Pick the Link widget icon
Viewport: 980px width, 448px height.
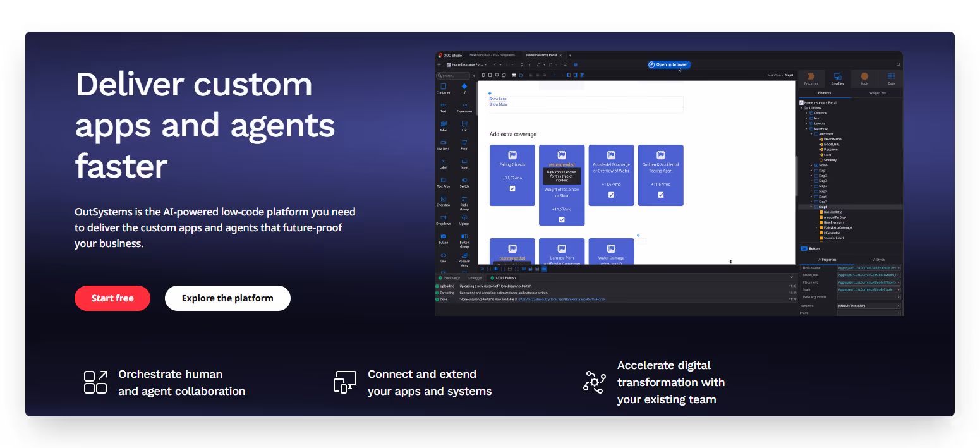click(443, 255)
